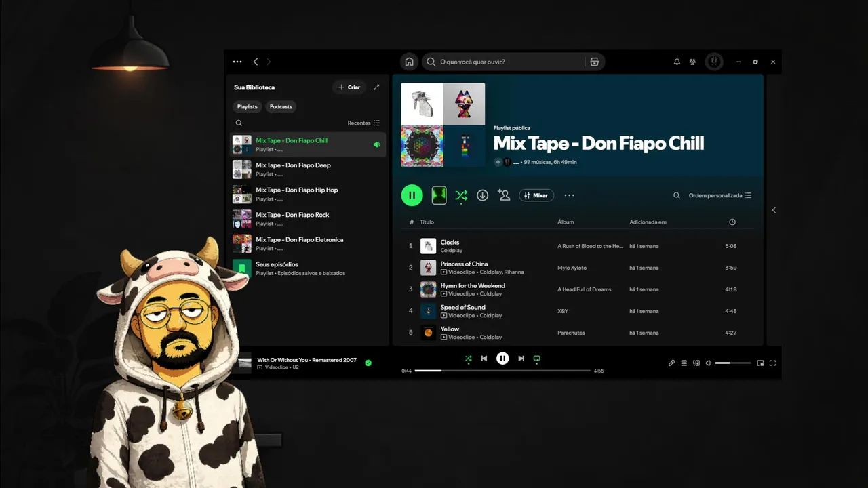
Task: Open the Browse icon in search bar
Action: click(x=594, y=62)
